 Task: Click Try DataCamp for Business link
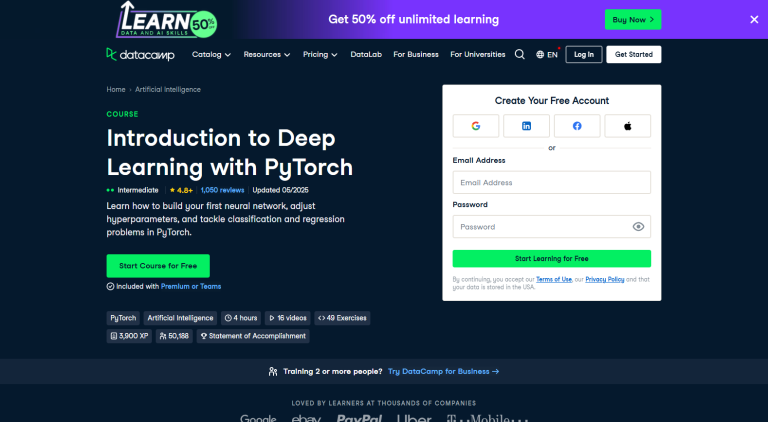pyautogui.click(x=443, y=372)
